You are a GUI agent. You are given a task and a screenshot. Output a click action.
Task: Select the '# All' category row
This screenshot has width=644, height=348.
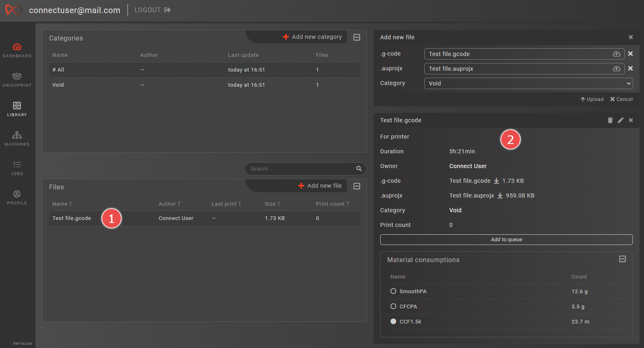click(x=205, y=70)
